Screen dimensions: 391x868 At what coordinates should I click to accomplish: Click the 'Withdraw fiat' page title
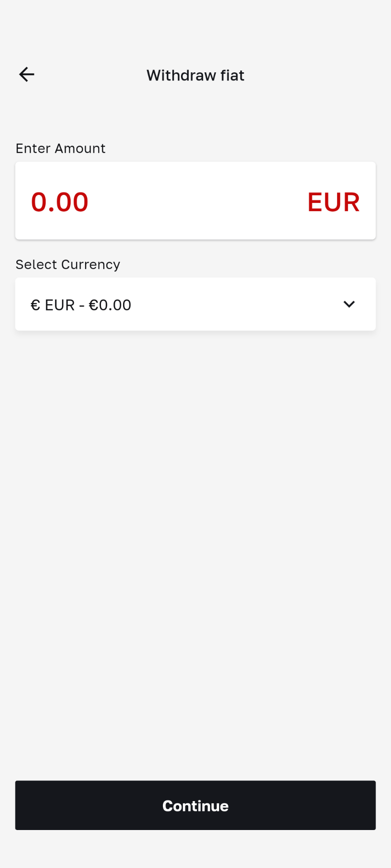pyautogui.click(x=195, y=75)
